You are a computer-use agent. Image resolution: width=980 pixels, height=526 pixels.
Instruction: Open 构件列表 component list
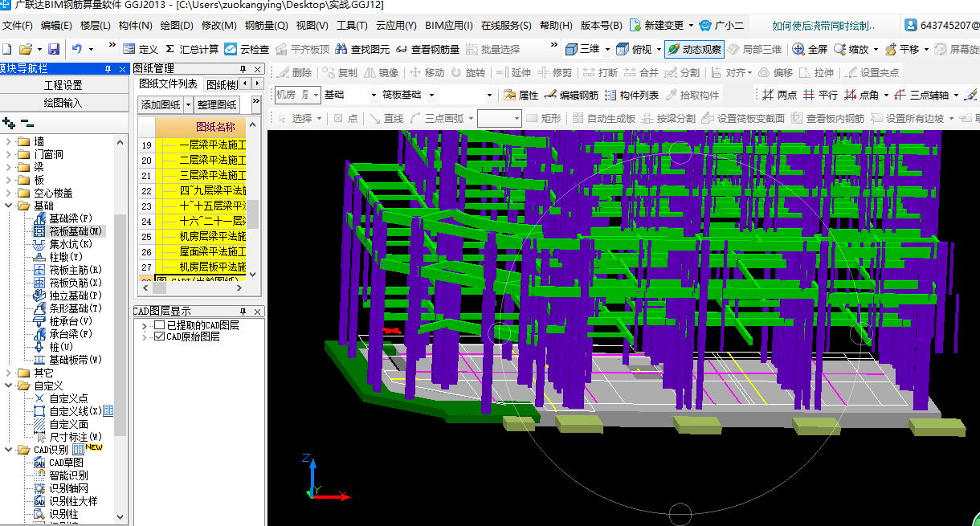[x=631, y=95]
